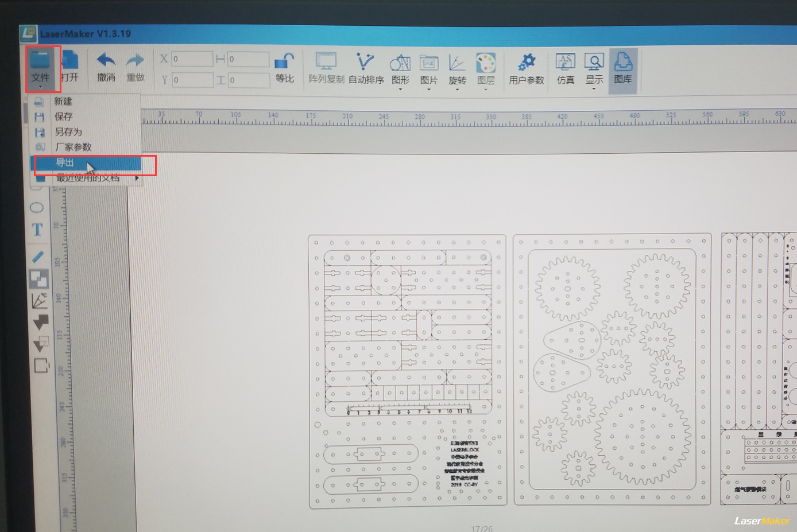797x532 pixels.
Task: Select the angle measurement tool
Action: pos(39,300)
